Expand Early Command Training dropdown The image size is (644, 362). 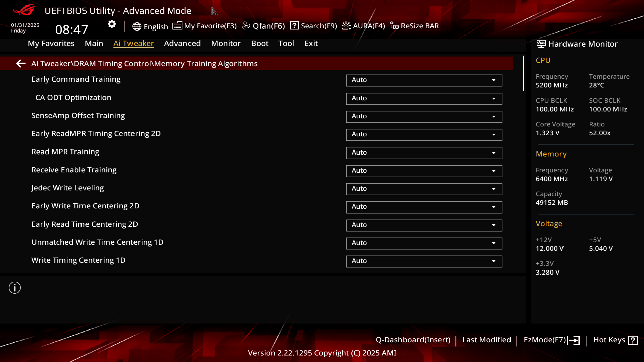tap(494, 80)
